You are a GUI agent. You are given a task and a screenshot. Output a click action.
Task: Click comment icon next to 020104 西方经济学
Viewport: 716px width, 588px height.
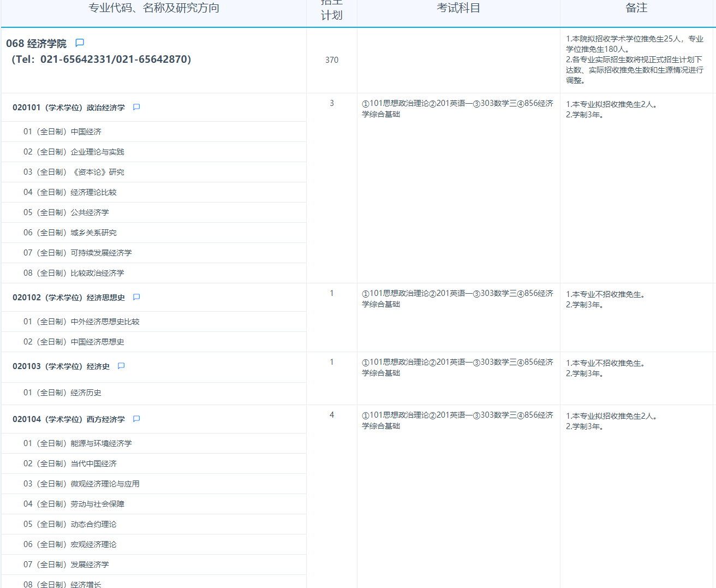pos(136,419)
